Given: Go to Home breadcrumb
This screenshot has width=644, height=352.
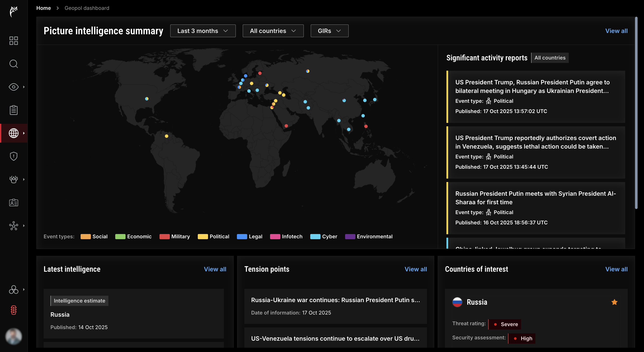Looking at the screenshot, I should tap(43, 8).
